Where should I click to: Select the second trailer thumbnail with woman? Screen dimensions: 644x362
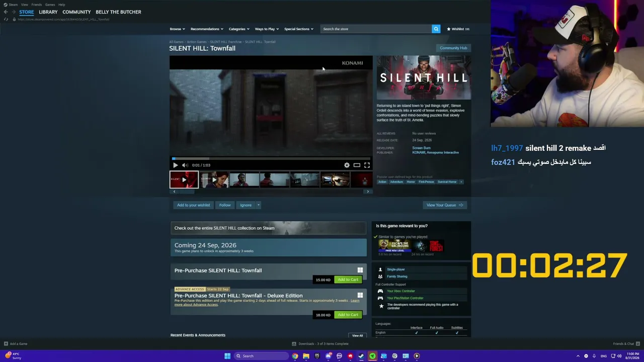(x=214, y=179)
